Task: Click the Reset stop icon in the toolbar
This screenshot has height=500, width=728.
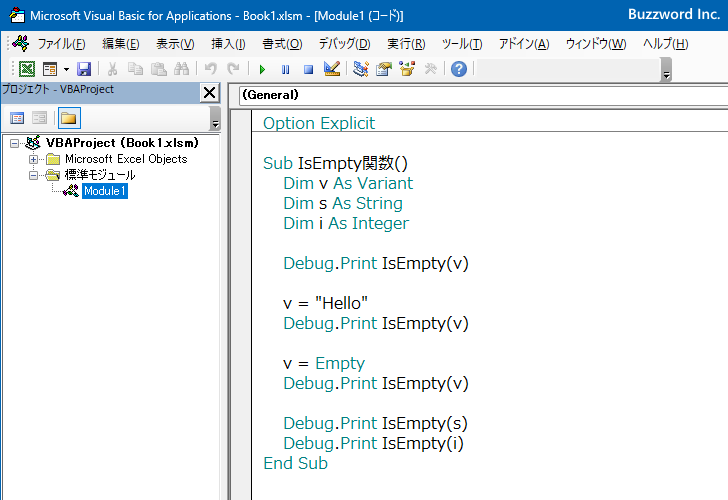Action: coord(308,69)
